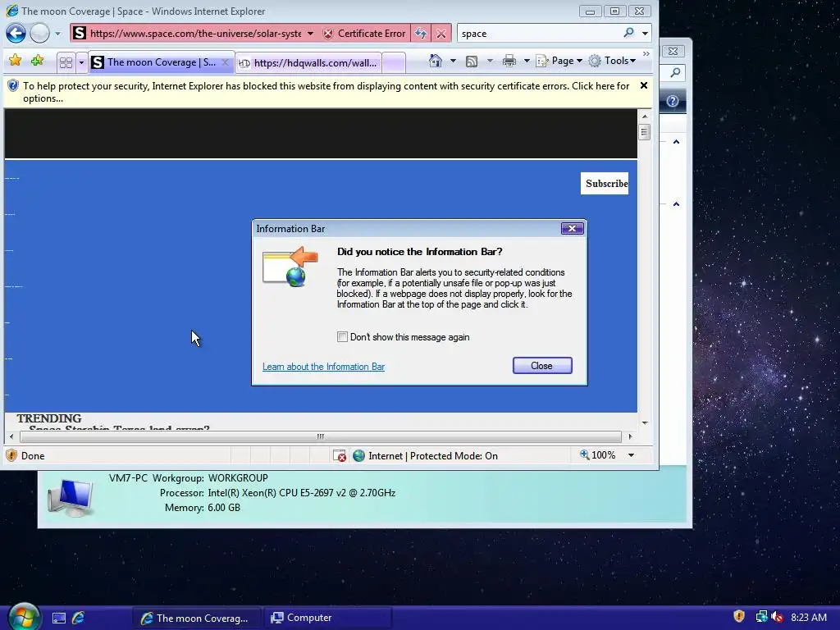Expand the zoom level dropdown arrow
Viewport: 840px width, 630px height.
[x=631, y=455]
